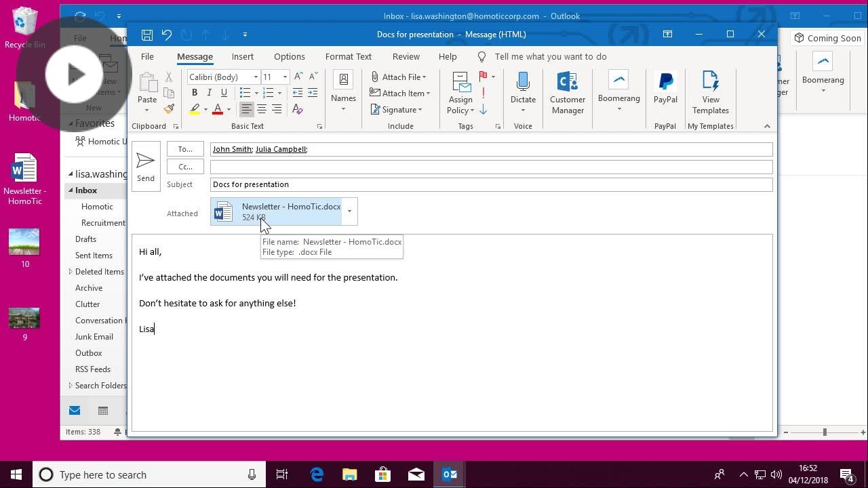This screenshot has width=868, height=488.
Task: Toggle Italic formatting
Action: click(x=209, y=93)
